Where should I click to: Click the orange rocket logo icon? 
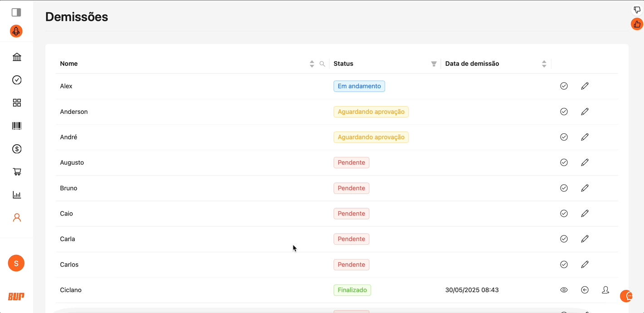click(16, 31)
